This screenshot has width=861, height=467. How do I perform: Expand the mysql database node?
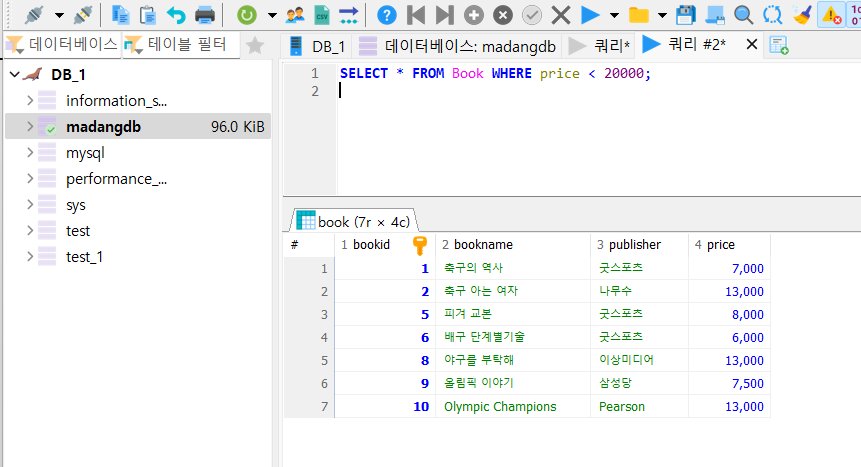[30, 153]
